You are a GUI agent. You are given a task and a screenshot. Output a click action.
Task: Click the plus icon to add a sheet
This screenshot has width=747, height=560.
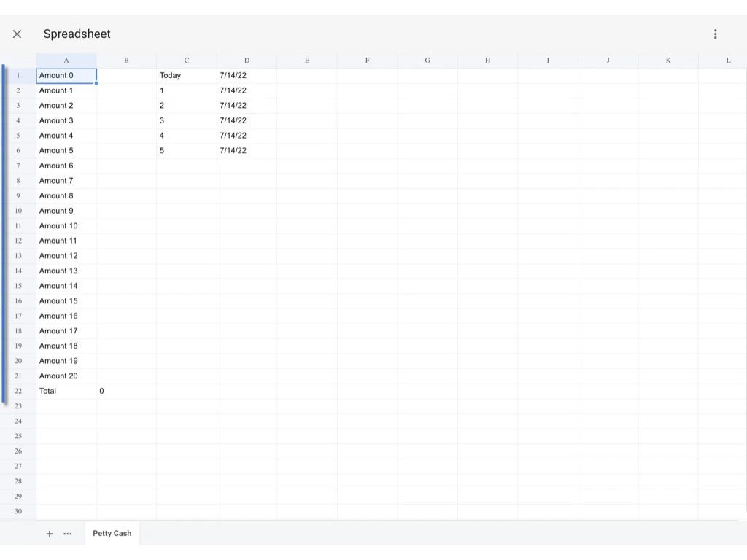pos(50,534)
